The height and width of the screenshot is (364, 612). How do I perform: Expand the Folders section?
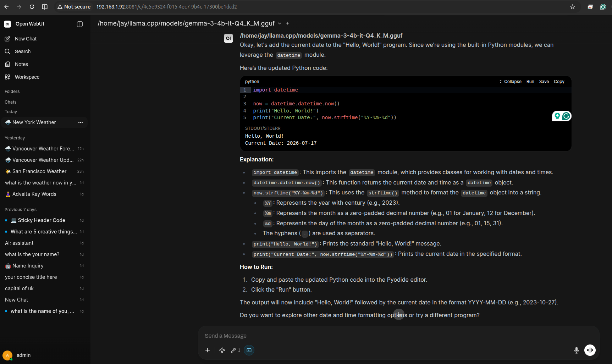pyautogui.click(x=12, y=92)
